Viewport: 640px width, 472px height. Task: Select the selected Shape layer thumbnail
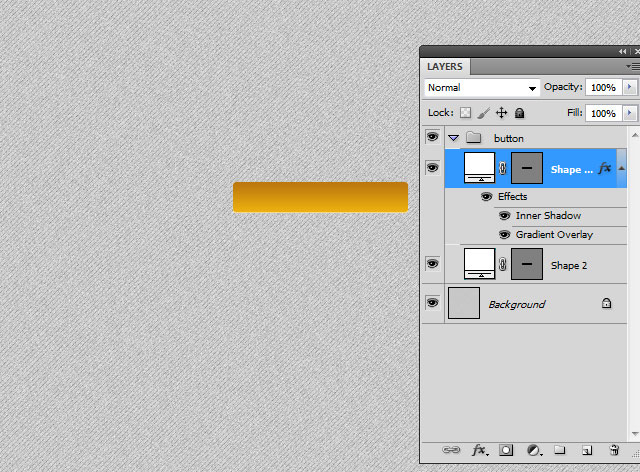click(x=480, y=168)
